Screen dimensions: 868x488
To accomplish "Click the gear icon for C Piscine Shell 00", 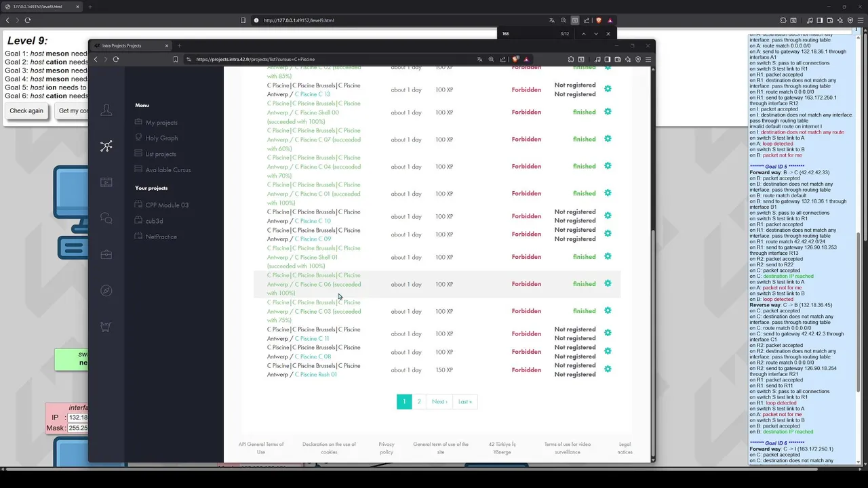I will click(608, 112).
